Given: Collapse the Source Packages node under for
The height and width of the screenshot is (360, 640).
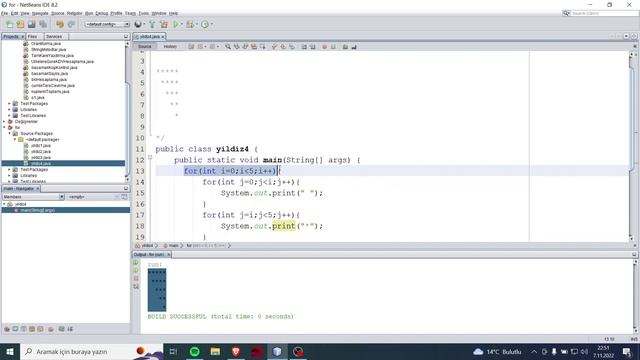Looking at the screenshot, I should point(10,133).
